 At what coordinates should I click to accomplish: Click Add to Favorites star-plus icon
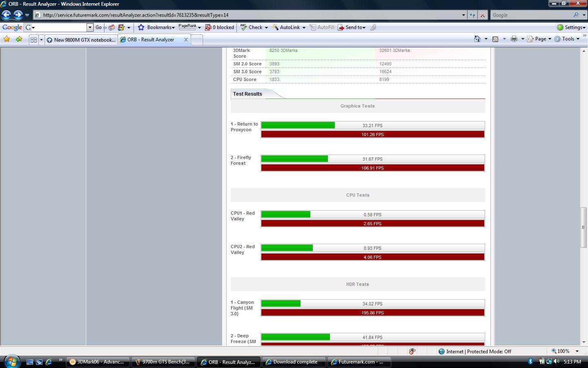coord(19,39)
